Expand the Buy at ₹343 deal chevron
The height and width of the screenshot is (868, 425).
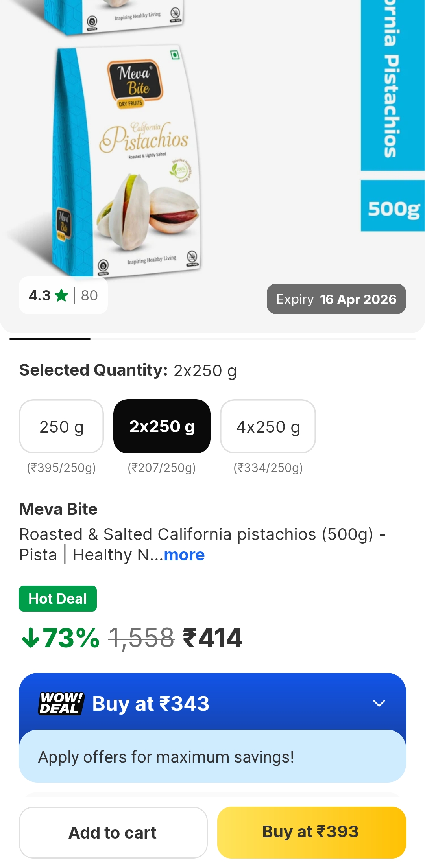[x=379, y=703]
